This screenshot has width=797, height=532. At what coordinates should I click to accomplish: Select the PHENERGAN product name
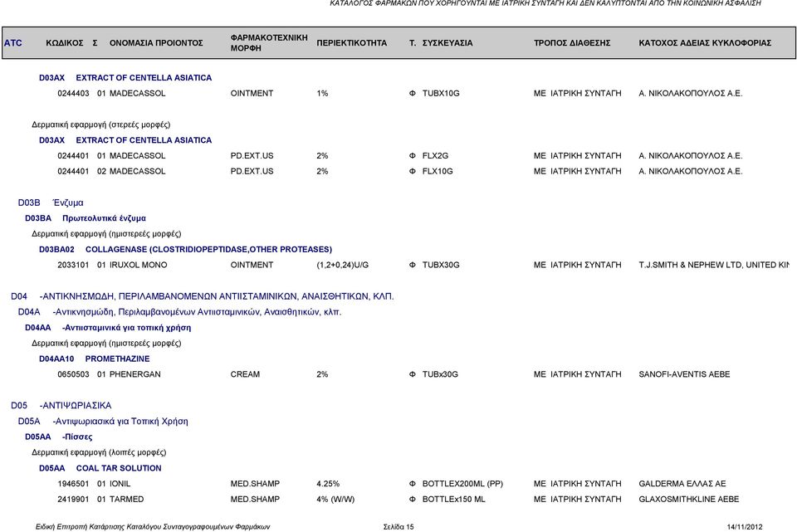[135, 374]
